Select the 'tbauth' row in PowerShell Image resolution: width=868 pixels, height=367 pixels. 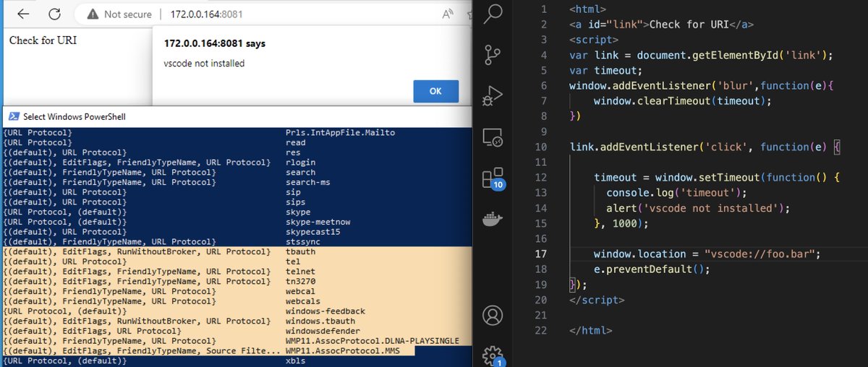point(159,251)
